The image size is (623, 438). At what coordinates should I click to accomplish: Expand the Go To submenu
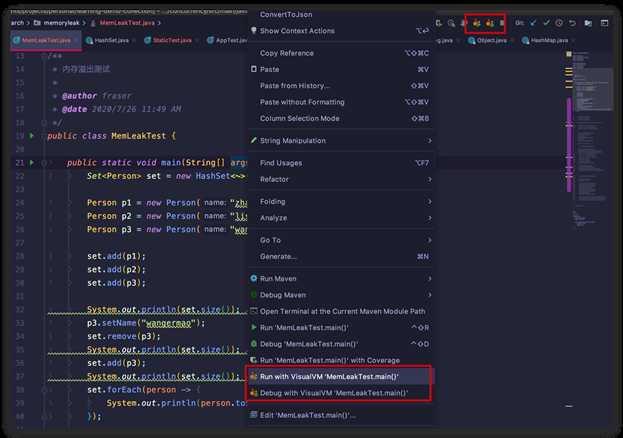(x=430, y=240)
